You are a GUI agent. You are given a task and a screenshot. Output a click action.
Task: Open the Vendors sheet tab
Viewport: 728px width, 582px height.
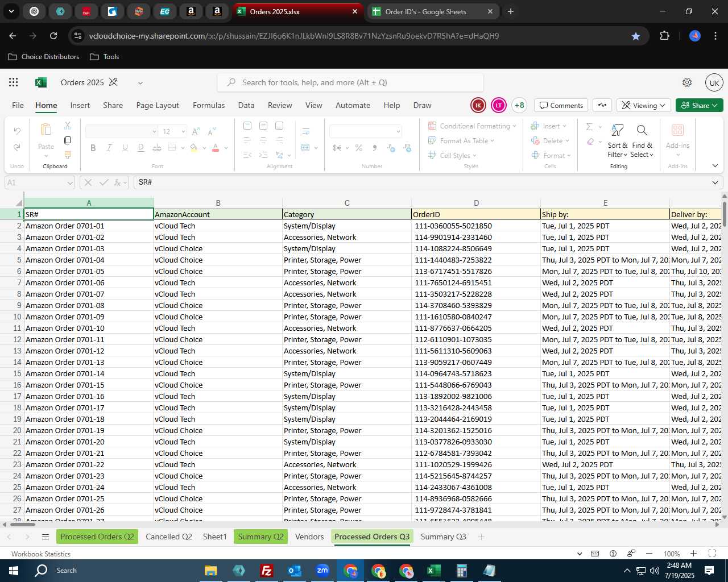[309, 537]
